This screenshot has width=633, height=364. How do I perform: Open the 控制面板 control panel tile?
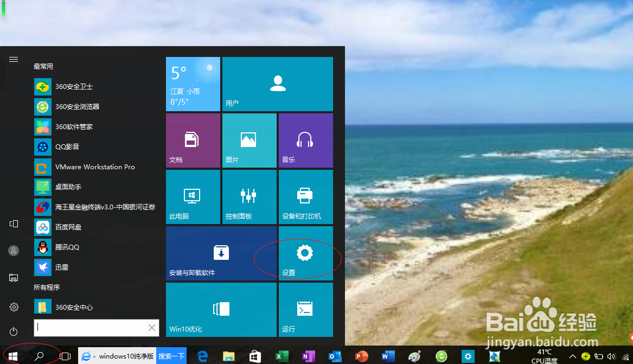coord(250,197)
